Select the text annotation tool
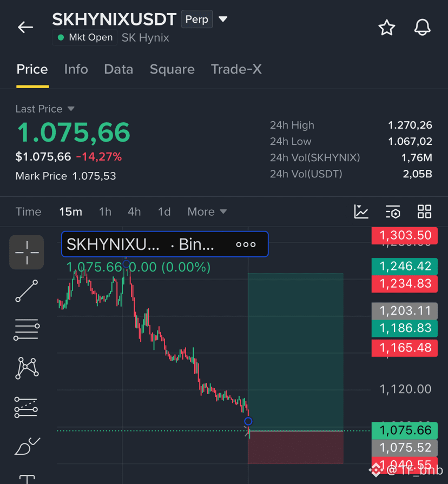 [x=27, y=479]
